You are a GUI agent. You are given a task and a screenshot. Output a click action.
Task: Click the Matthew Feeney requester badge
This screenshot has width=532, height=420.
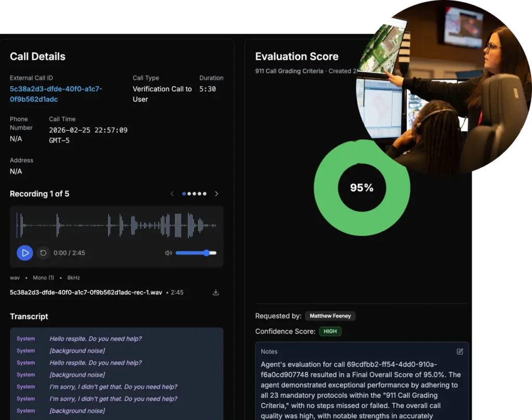point(330,316)
